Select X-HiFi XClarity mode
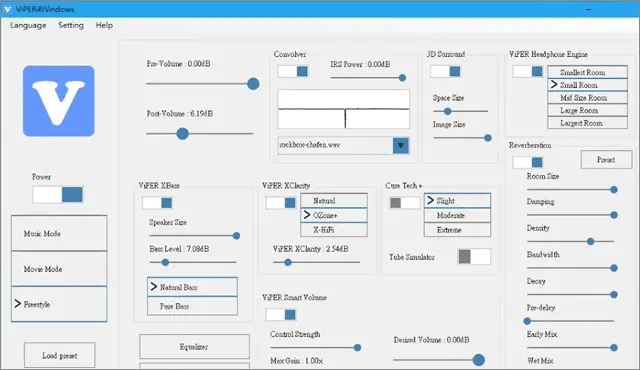The image size is (640, 370). 334,230
